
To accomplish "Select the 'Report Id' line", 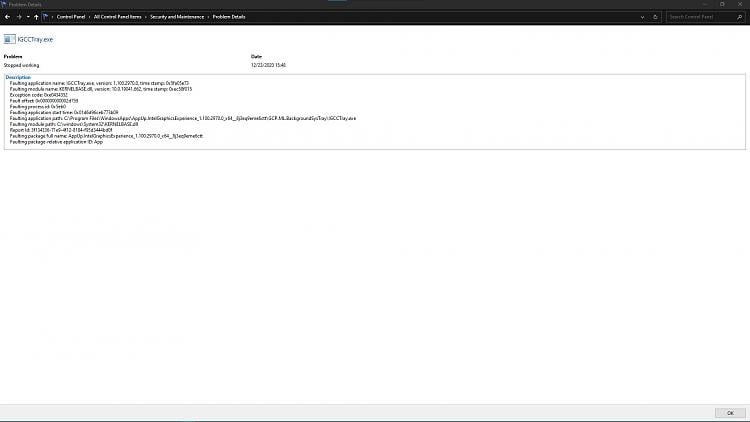I will (61, 130).
